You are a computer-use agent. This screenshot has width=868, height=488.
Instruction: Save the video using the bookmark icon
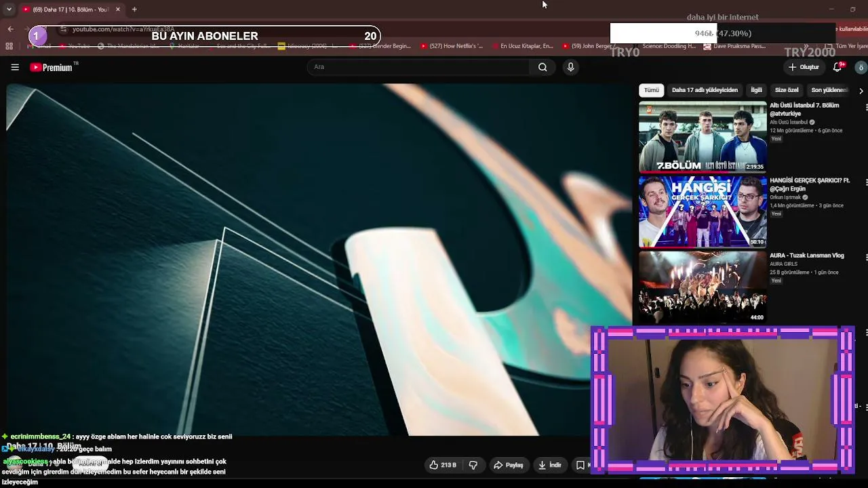580,465
